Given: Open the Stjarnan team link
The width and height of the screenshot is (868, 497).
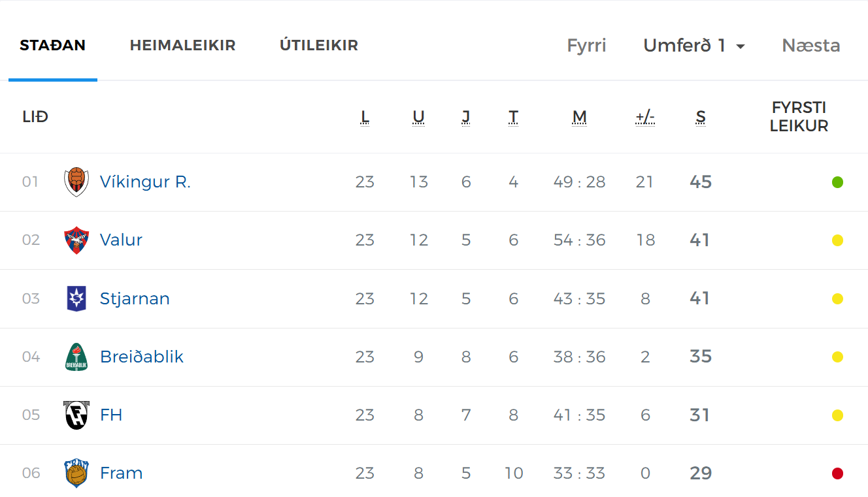Looking at the screenshot, I should [135, 298].
